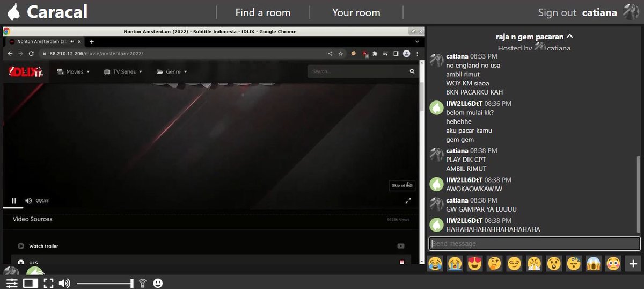The height and width of the screenshot is (289, 644).
Task: Open the emoji reactions smiley
Action: [158, 283]
